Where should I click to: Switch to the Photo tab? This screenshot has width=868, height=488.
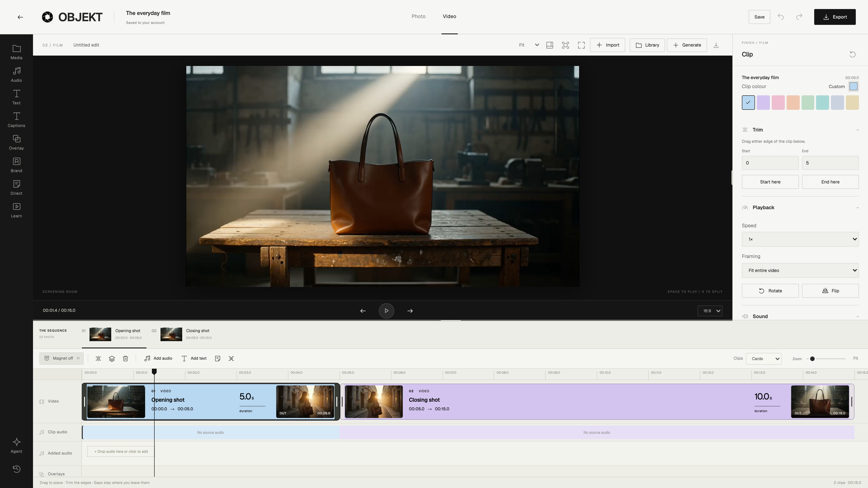(418, 16)
